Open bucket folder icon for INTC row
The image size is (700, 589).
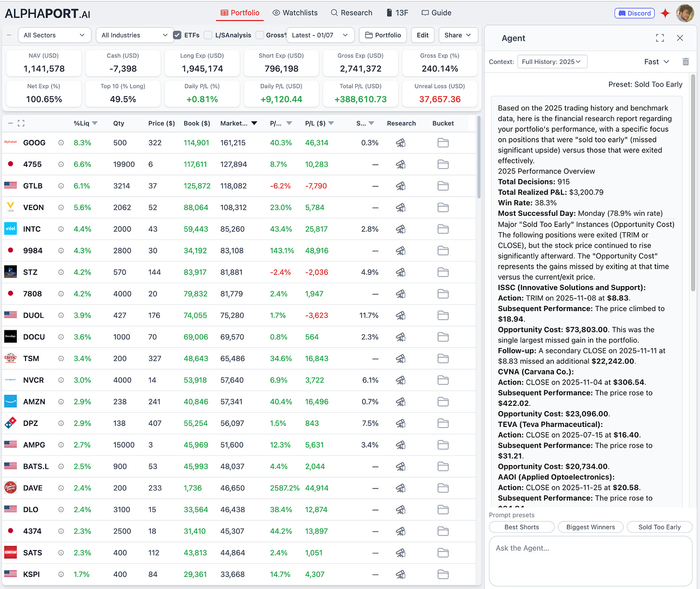[x=443, y=229]
